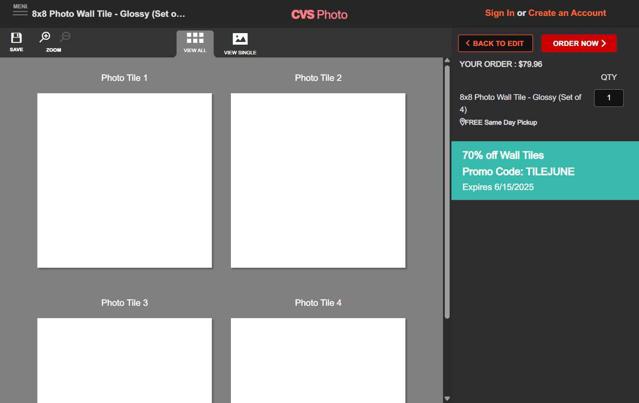Click 'Promo Code: TILEJUNE' text
This screenshot has height=403, width=639.
pyautogui.click(x=518, y=172)
